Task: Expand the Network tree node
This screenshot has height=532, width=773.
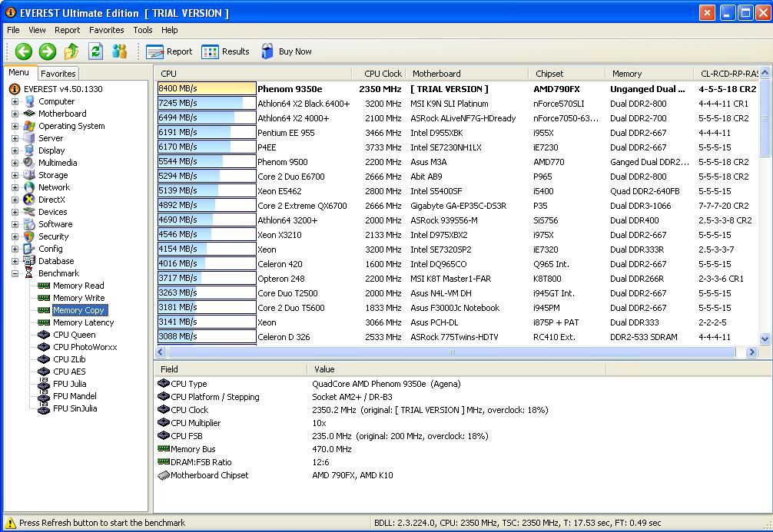Action: pyautogui.click(x=15, y=187)
